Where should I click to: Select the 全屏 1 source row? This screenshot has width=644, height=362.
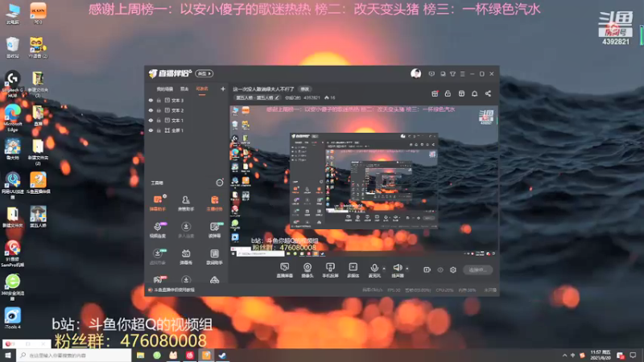(x=187, y=130)
